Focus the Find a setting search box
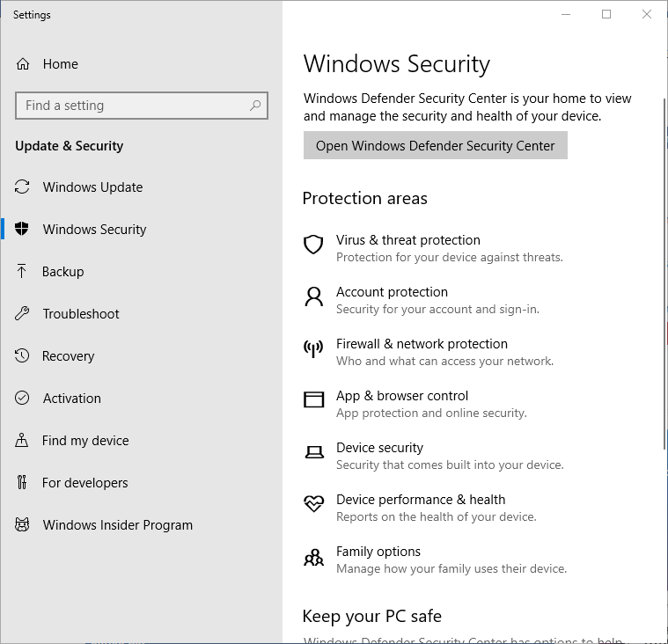This screenshot has height=644, width=668. [142, 106]
